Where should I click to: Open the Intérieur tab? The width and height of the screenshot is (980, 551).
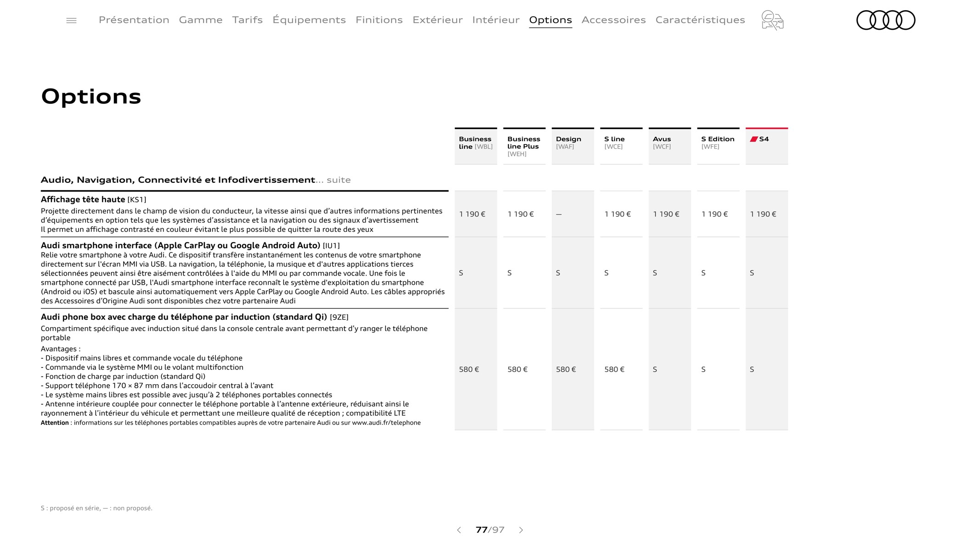click(496, 20)
